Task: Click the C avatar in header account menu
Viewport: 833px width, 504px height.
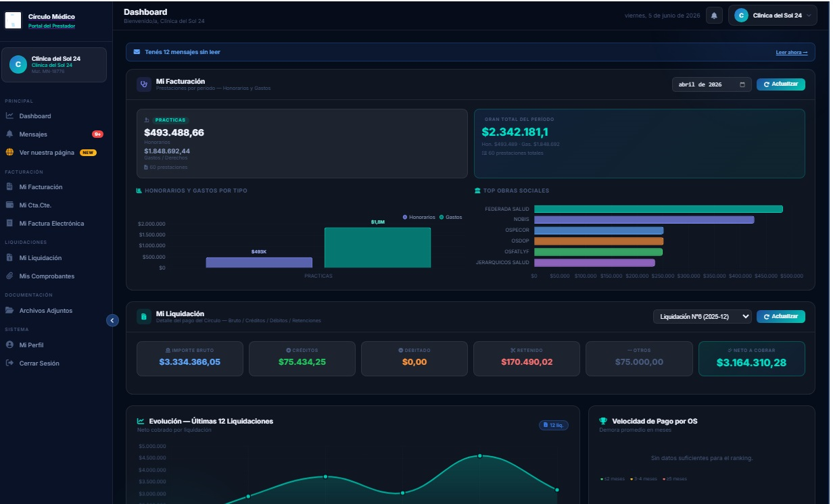Action: (x=742, y=16)
